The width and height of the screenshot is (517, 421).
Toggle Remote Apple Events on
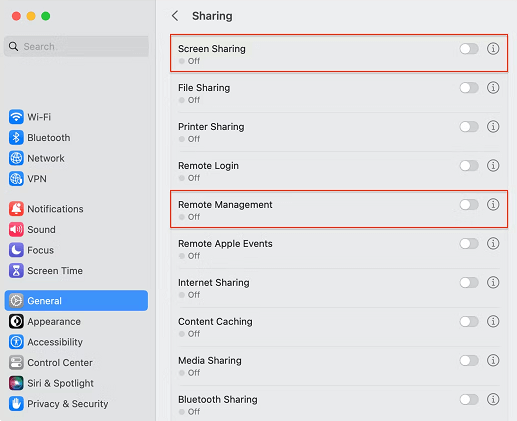click(469, 244)
